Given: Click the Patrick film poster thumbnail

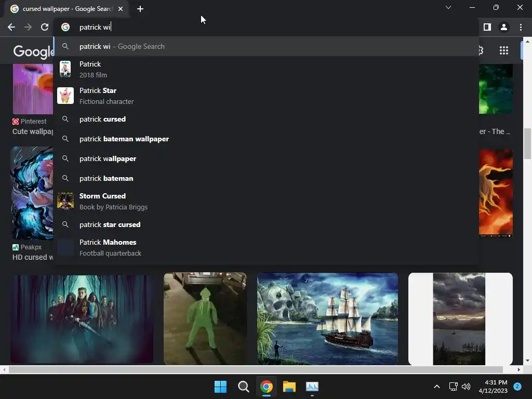Looking at the screenshot, I should pyautogui.click(x=65, y=69).
